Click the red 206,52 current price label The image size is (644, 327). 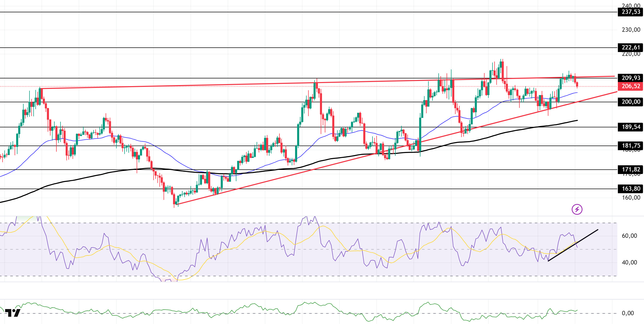[630, 86]
